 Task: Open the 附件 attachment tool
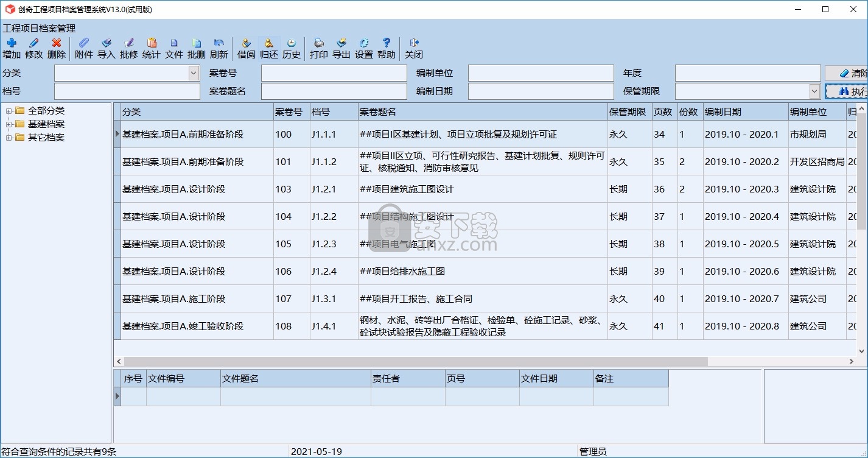84,48
